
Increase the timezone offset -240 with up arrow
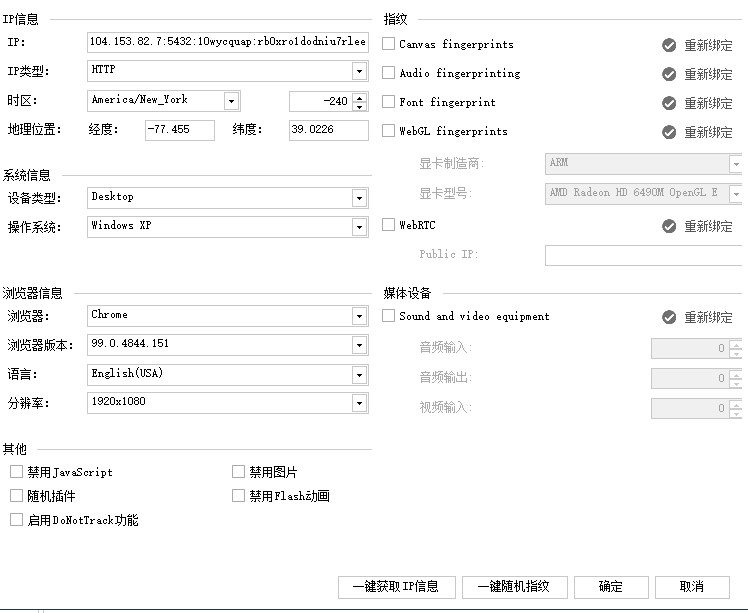(x=360, y=97)
